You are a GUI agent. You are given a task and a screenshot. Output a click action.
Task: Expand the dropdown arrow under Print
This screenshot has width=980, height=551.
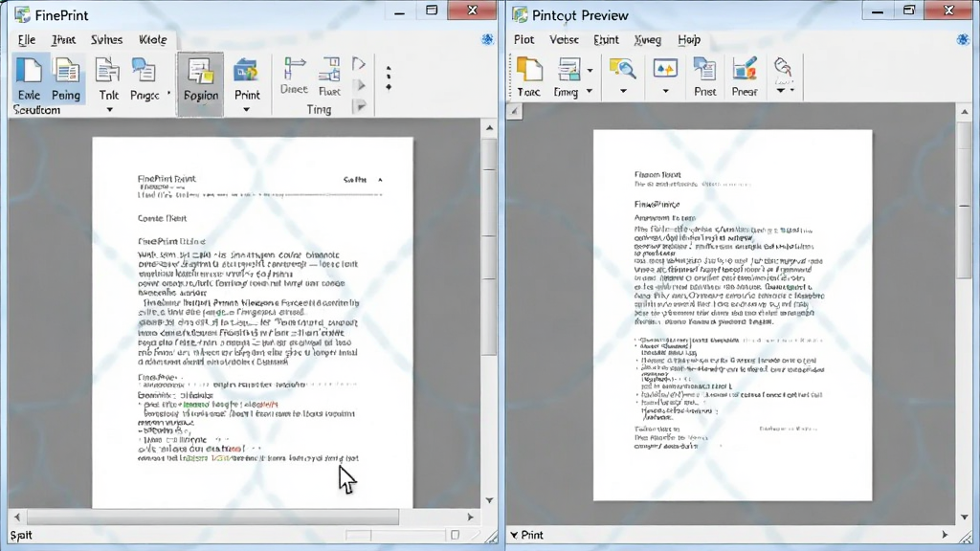click(246, 110)
